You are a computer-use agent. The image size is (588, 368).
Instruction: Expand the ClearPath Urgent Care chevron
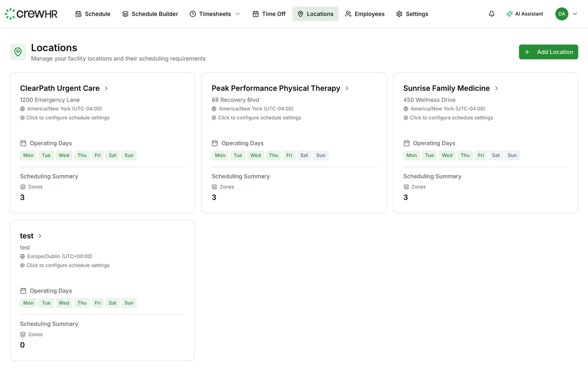tap(106, 88)
